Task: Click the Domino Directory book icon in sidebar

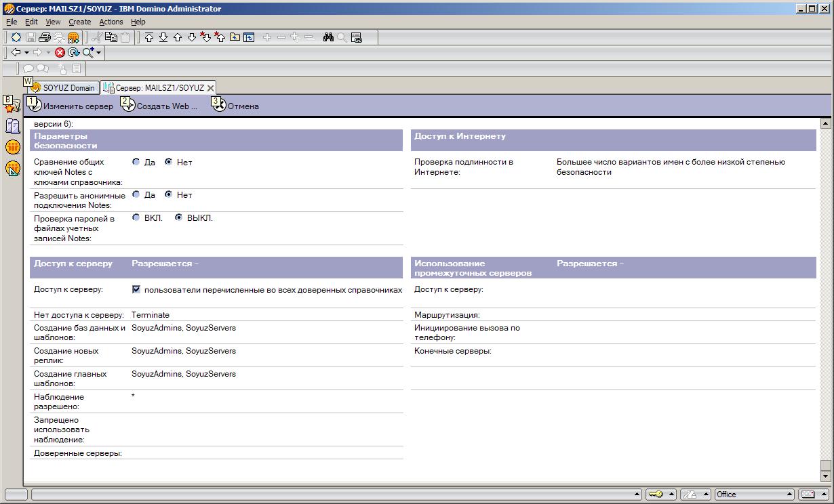Action: 12,126
